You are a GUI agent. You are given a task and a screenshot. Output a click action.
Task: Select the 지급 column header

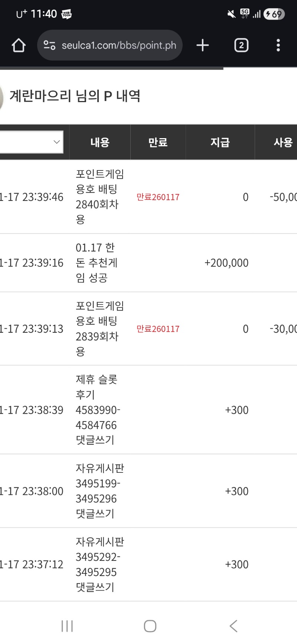click(220, 142)
